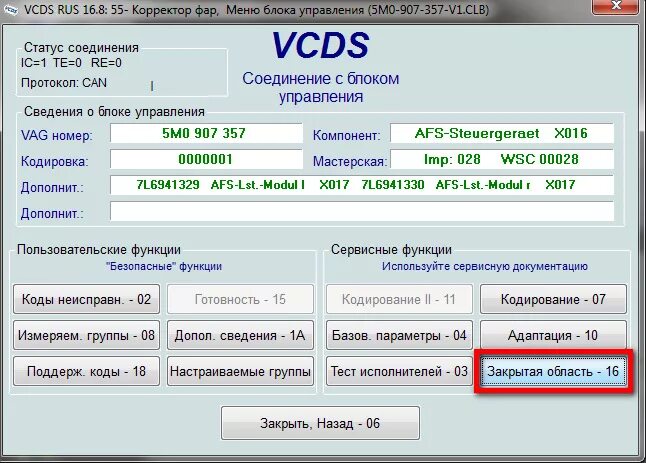The width and height of the screenshot is (646, 463).
Task: Click 'VAG номер:' label
Action: click(57, 135)
